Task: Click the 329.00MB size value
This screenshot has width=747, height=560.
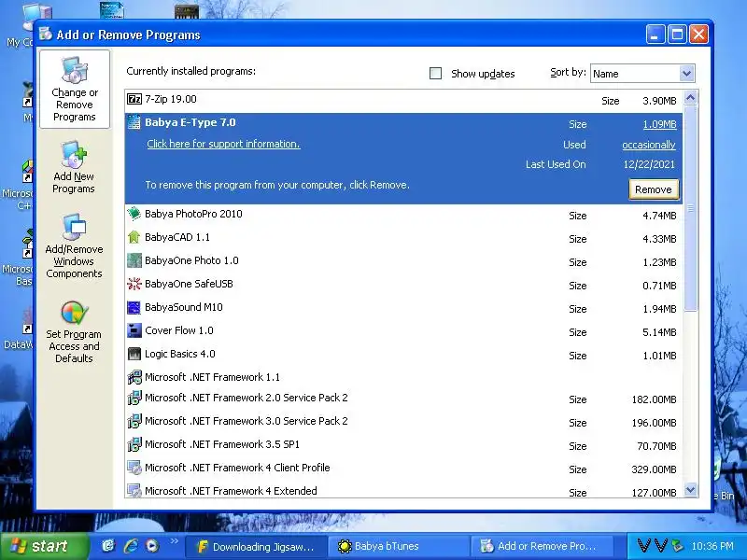Action: tap(654, 469)
